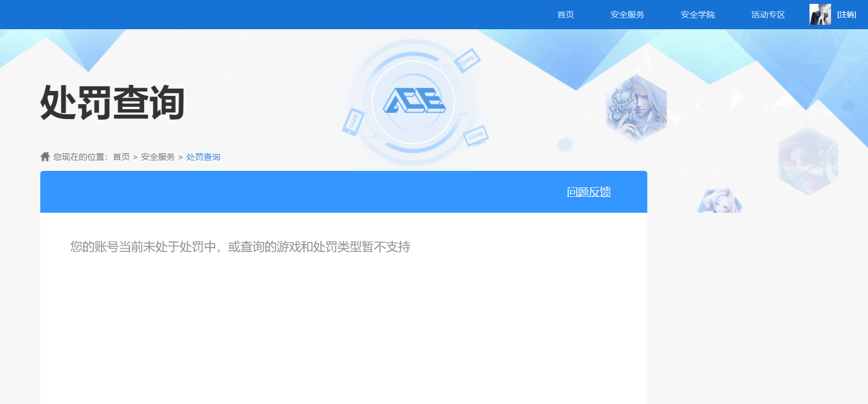868x404 pixels.
Task: Open the 安全服务 menu
Action: click(x=627, y=15)
